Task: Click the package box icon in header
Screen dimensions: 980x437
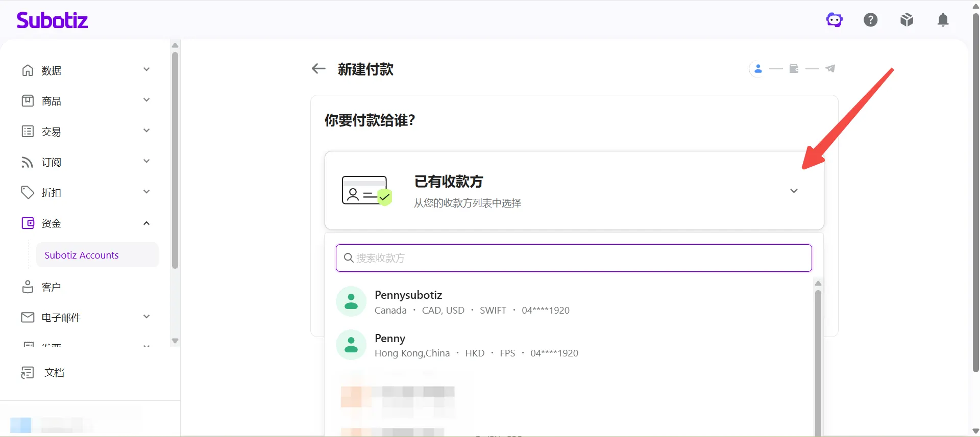Action: click(x=906, y=20)
